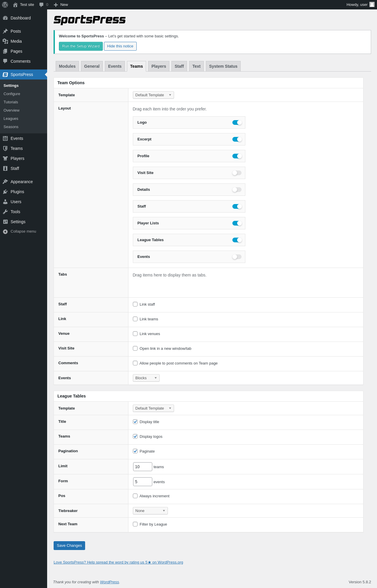Check the Link teams checkbox
Image resolution: width=377 pixels, height=588 pixels.
(135, 319)
